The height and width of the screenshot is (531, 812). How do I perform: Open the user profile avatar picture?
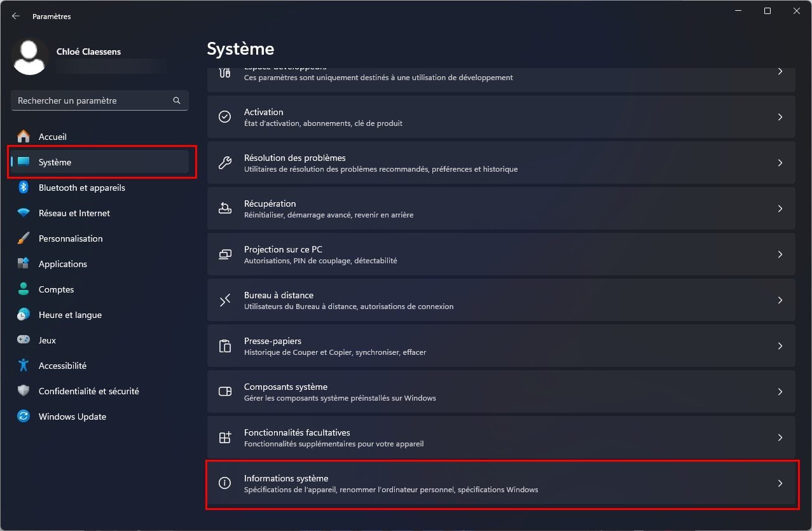(30, 57)
